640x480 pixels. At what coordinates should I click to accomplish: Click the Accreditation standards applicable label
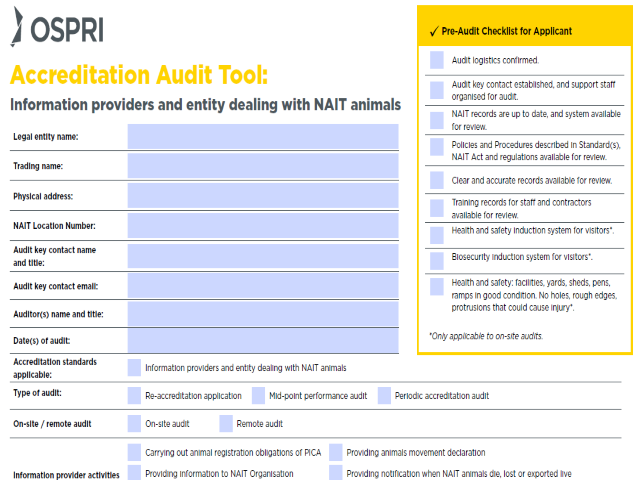(x=55, y=368)
